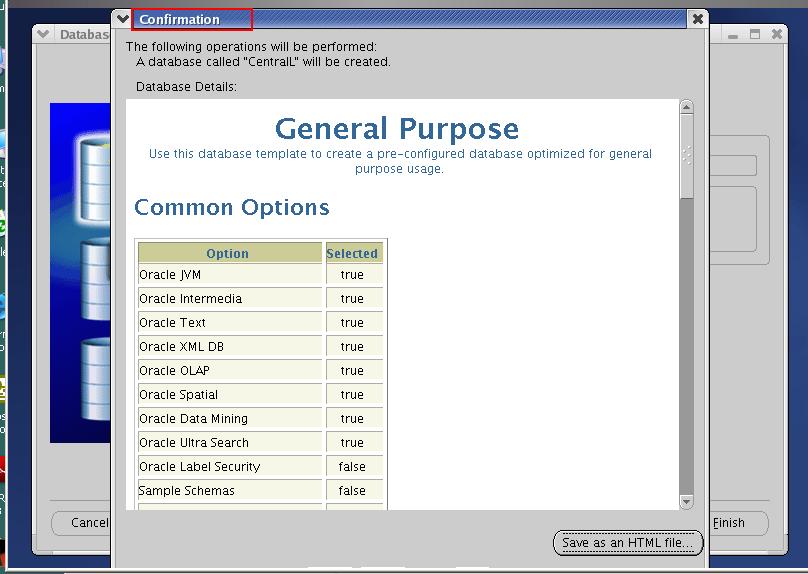
Task: Close the Confirmation dialog
Action: (x=697, y=19)
